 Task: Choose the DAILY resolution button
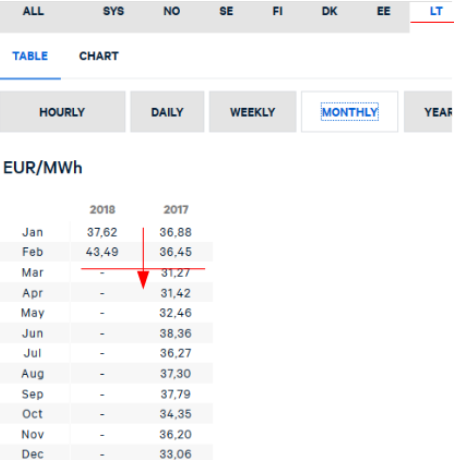167,112
